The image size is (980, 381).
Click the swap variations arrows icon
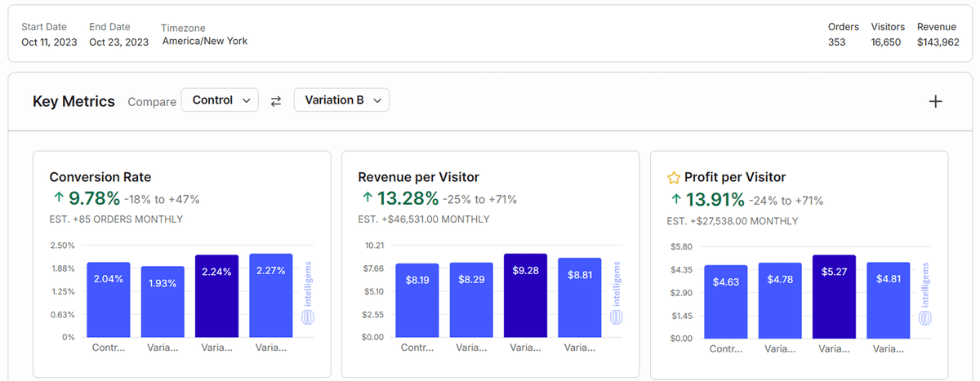276,101
